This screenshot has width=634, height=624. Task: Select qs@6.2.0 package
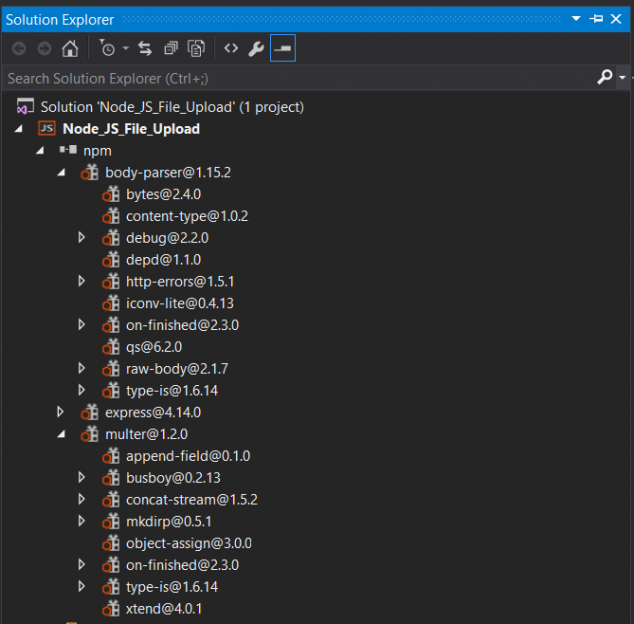[154, 347]
